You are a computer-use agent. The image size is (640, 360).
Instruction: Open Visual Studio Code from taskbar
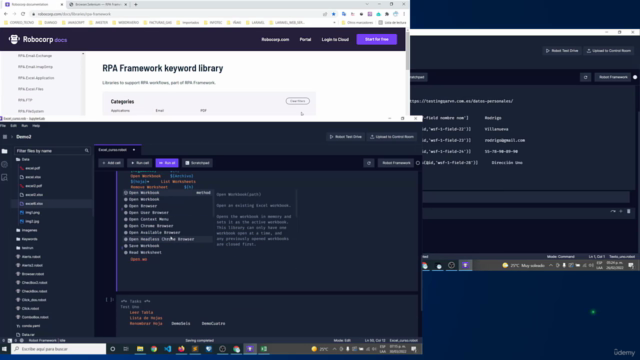168,349
